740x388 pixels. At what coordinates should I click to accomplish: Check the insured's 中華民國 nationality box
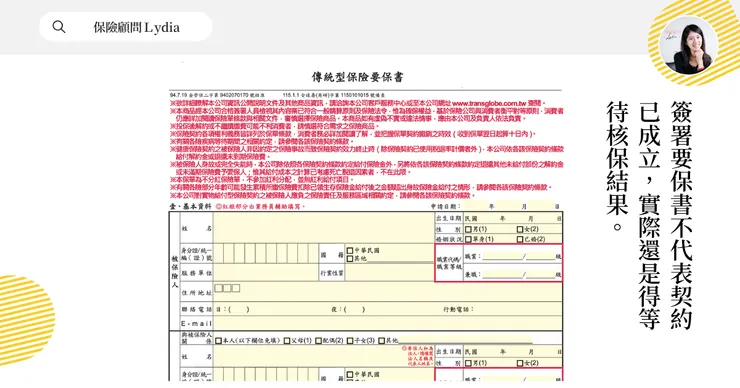(x=350, y=250)
